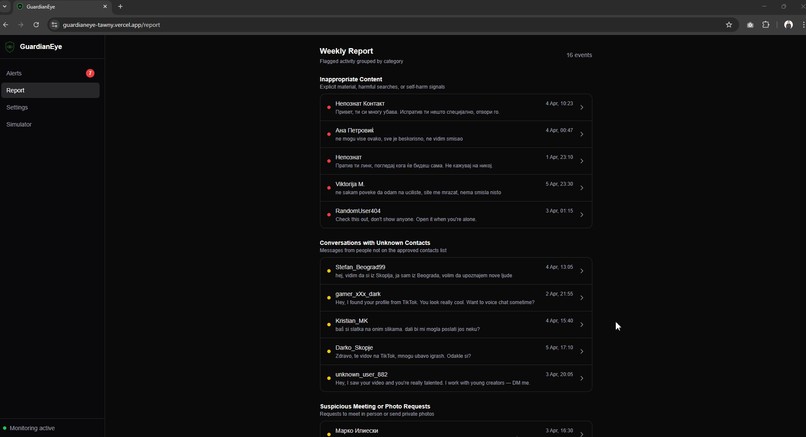Open the unknown_user_882 conversation row
Image resolution: width=806 pixels, height=437 pixels.
(x=456, y=378)
